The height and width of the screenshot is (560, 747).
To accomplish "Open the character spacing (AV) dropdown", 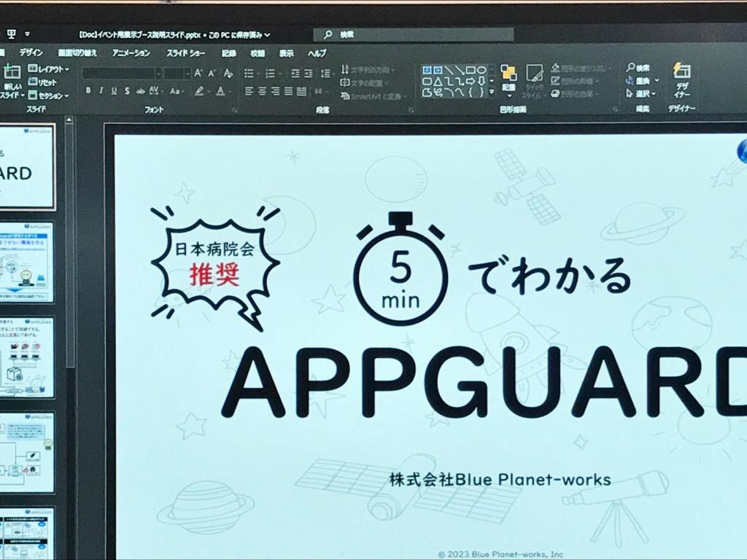I will pos(156,90).
